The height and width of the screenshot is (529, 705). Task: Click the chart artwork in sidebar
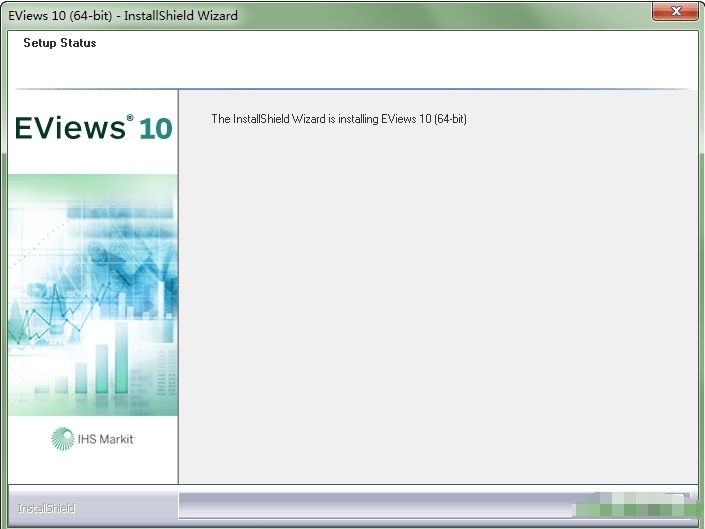93,295
